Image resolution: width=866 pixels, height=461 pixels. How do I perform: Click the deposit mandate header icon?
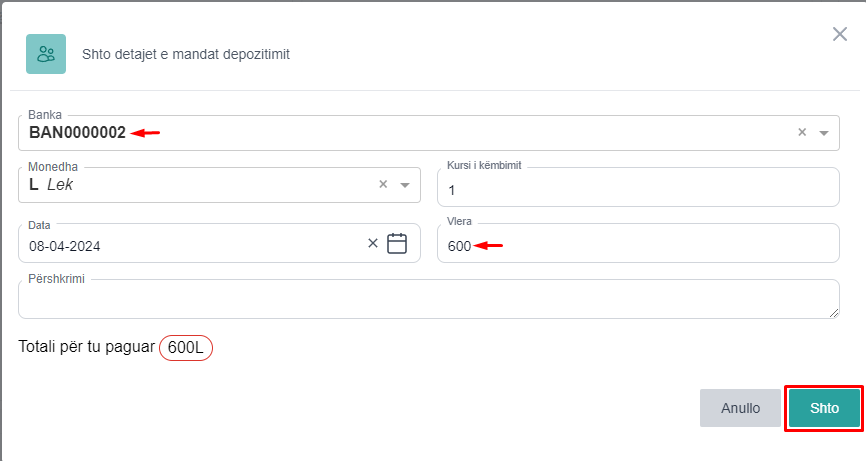click(46, 54)
